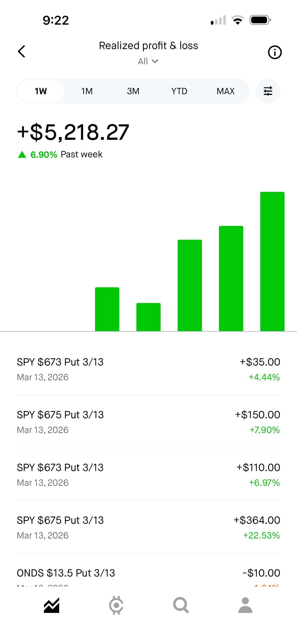The height and width of the screenshot is (644, 297).
Task: Tap the tallest rightmost green bar
Action: (272, 261)
